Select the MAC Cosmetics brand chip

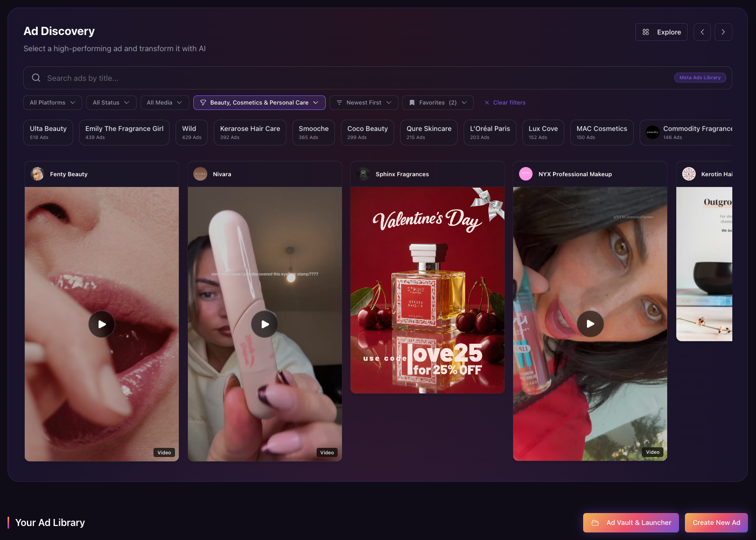601,132
